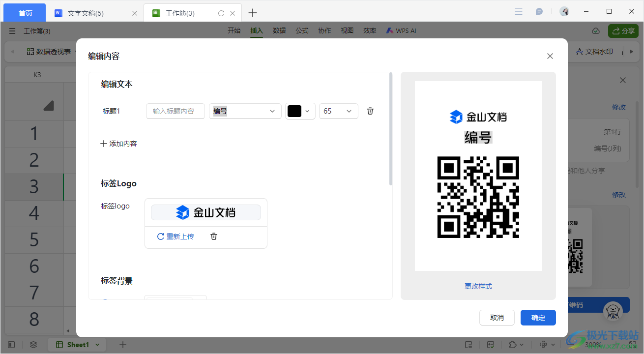Re-upload logo via 重新上传
This screenshot has height=354, width=644.
pos(176,236)
